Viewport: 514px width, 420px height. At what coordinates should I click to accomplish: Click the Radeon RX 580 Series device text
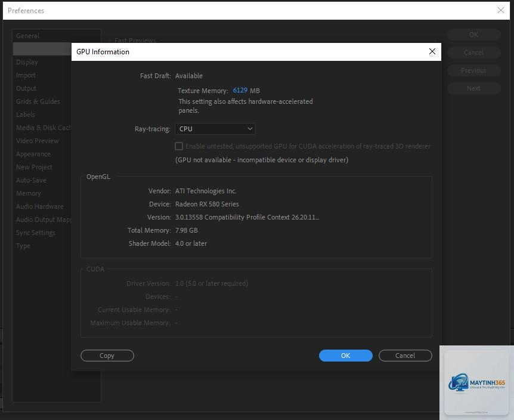(x=207, y=204)
